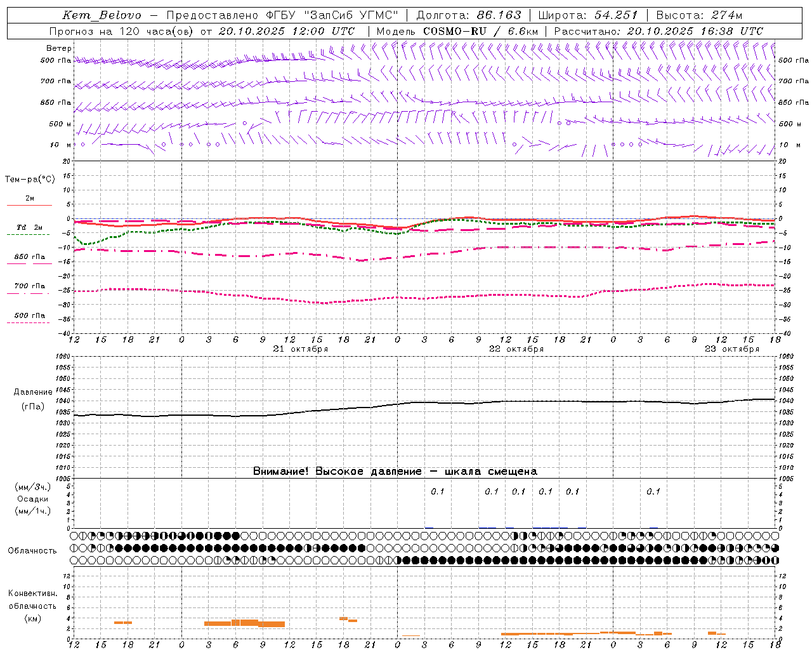Screen dimensions: 812x650
Task: Click the 850 гПа temperature legend entry
Action: pos(29,259)
